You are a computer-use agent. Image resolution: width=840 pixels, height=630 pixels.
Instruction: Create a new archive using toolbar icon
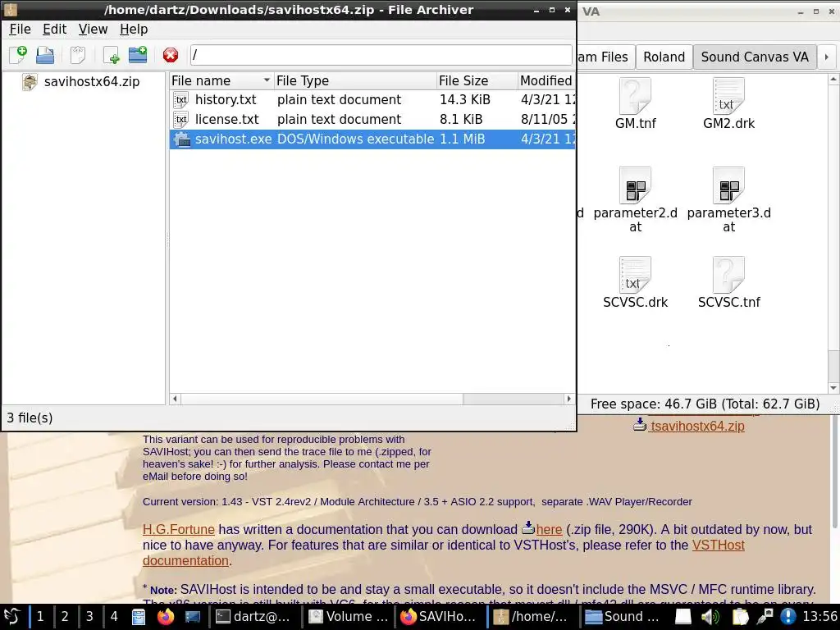coord(18,55)
